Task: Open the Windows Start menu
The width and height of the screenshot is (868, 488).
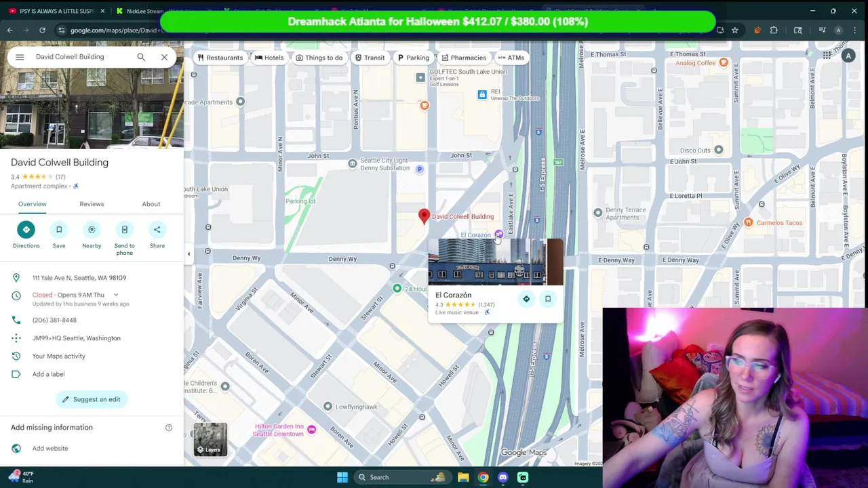Action: [x=342, y=477]
